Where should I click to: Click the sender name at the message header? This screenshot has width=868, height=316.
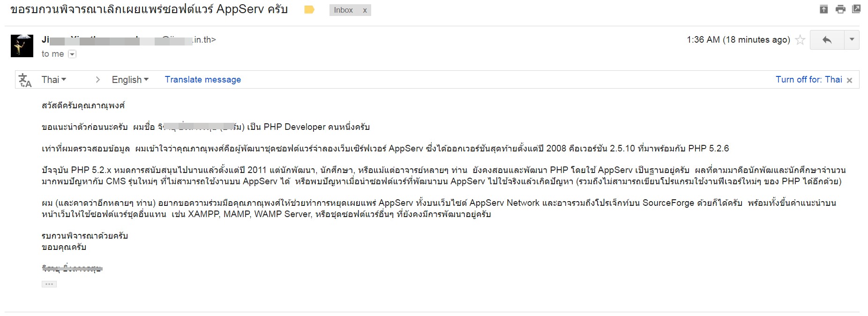90,40
